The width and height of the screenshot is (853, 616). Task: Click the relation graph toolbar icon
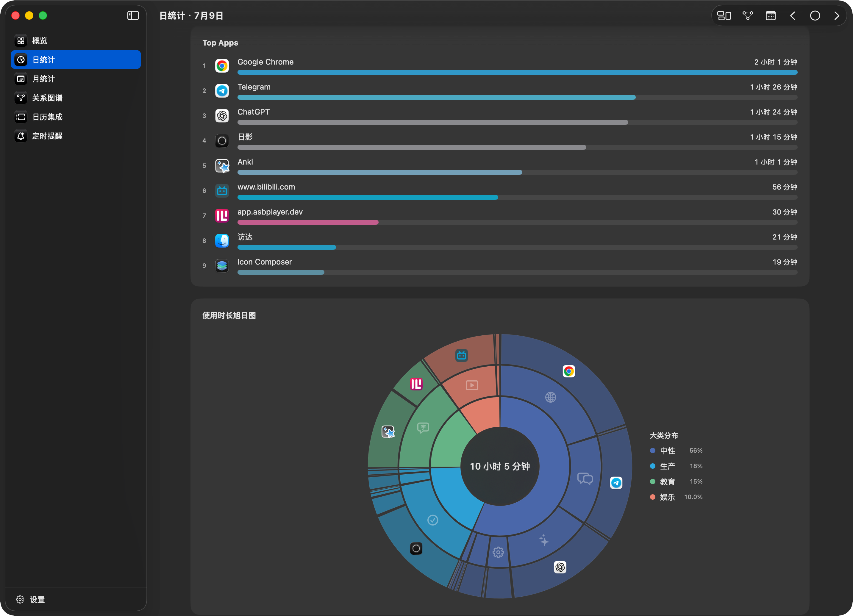748,16
